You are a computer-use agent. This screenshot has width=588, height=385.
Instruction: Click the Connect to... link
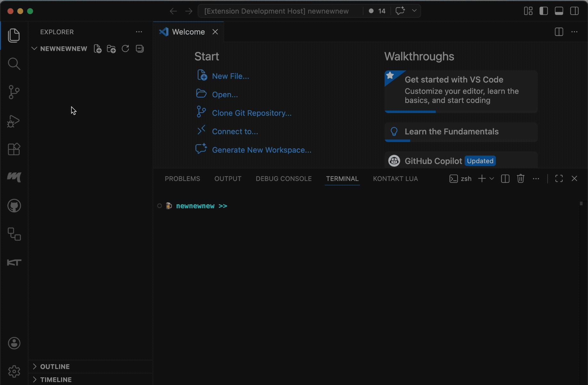[235, 131]
